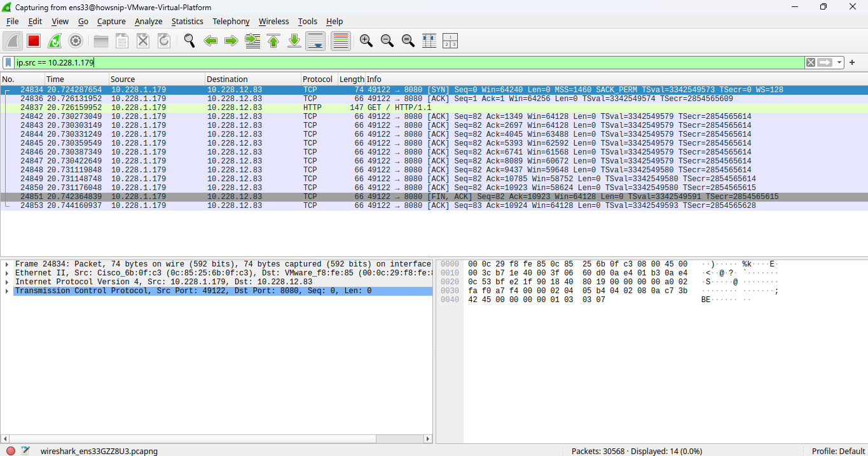Expand Transmission Control Protocol row

(7, 291)
